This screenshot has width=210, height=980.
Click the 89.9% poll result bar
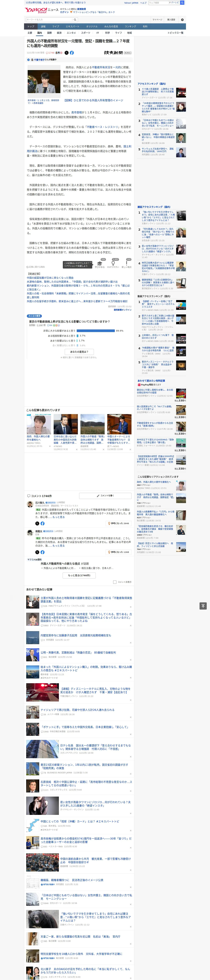click(96, 331)
